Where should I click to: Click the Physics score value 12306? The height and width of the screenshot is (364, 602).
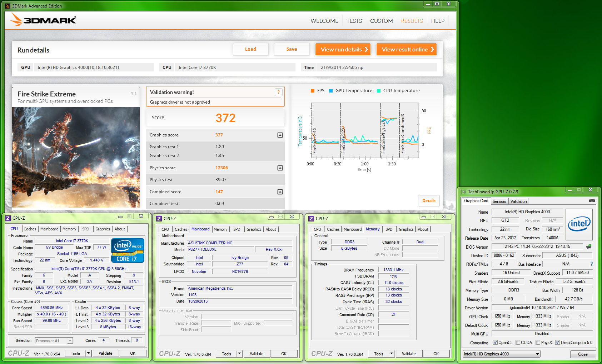point(222,168)
